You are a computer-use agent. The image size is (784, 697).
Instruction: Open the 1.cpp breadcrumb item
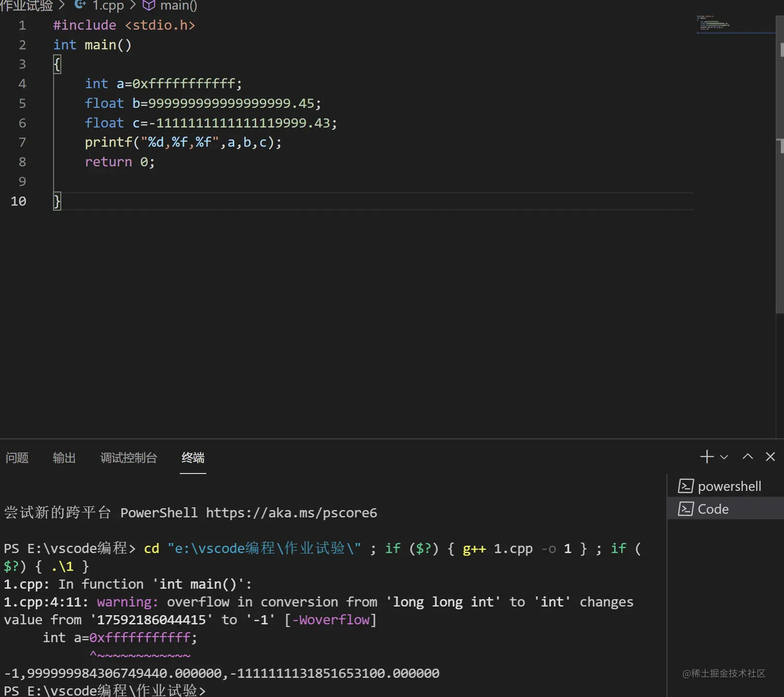coord(108,6)
